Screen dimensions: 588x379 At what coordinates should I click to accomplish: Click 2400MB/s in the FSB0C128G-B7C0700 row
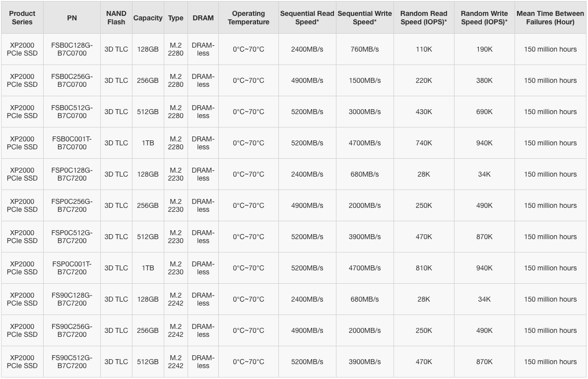click(307, 49)
